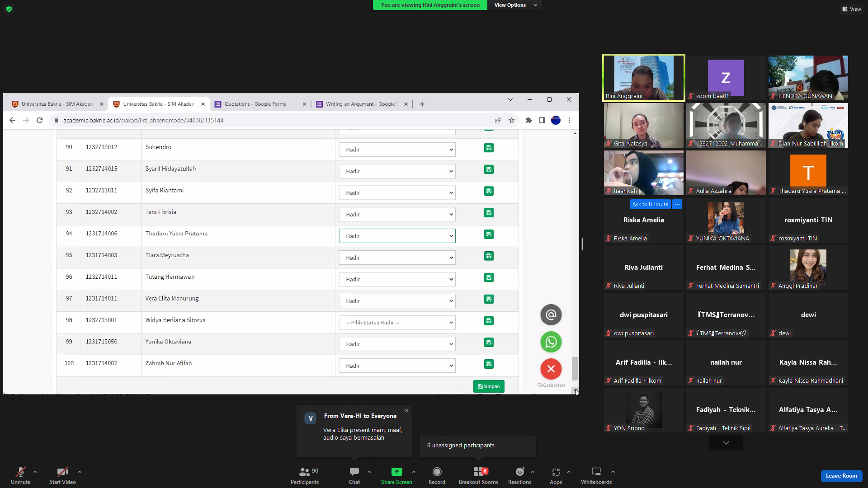Click the email at-sign floating icon

coord(551,315)
